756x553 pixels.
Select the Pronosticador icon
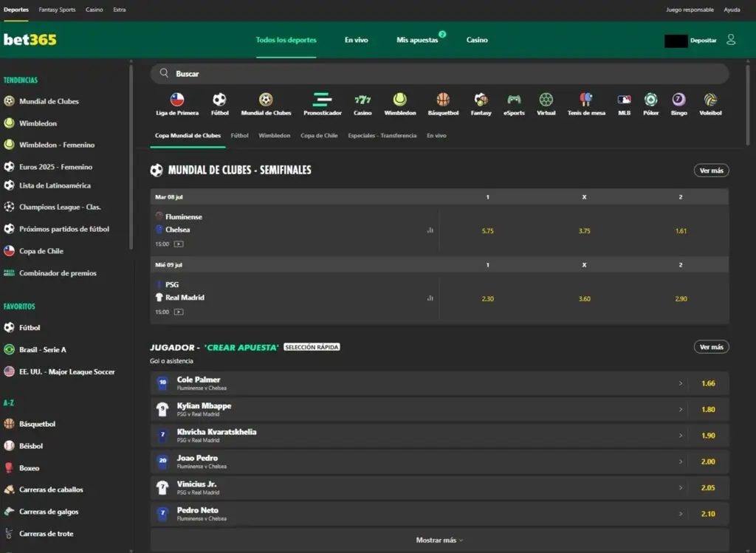click(x=322, y=100)
